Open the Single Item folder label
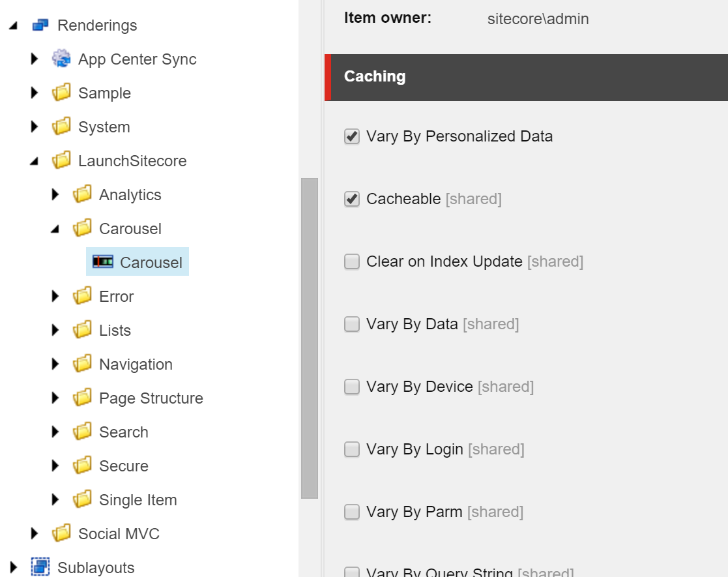This screenshot has height=577, width=728. pyautogui.click(x=138, y=500)
